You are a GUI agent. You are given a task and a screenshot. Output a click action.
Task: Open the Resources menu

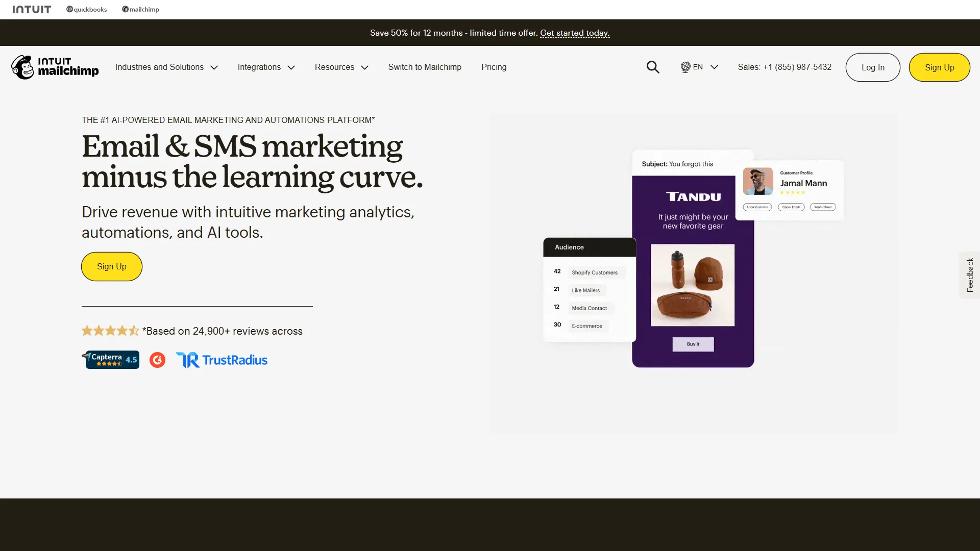point(334,67)
